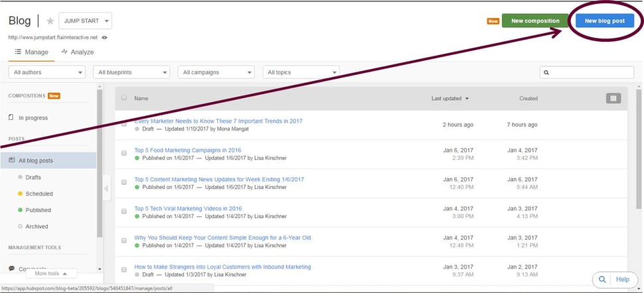The image size is (644, 293).
Task: Click the search magnifier in search box
Action: pyautogui.click(x=546, y=72)
